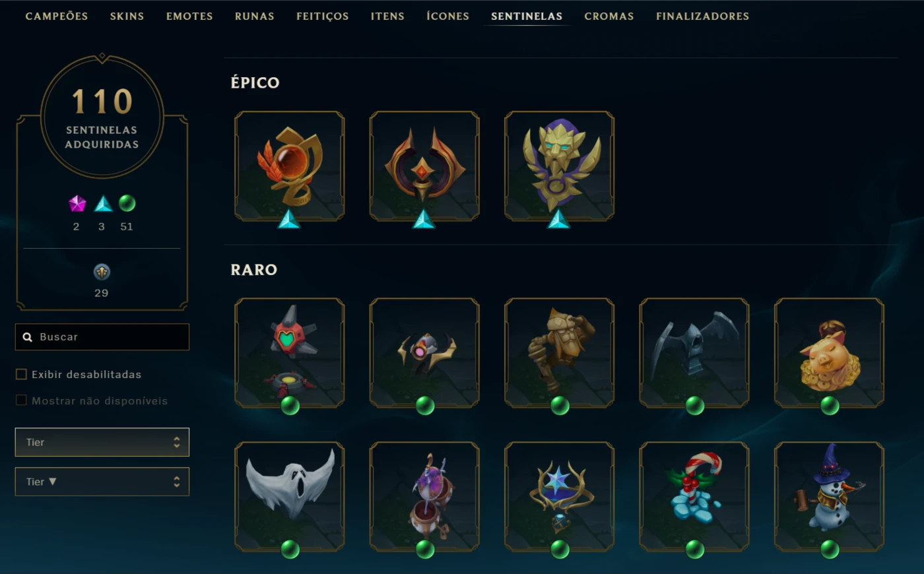Expand the Tier ▼ sort dropdown
The image size is (924, 574).
[x=102, y=482]
